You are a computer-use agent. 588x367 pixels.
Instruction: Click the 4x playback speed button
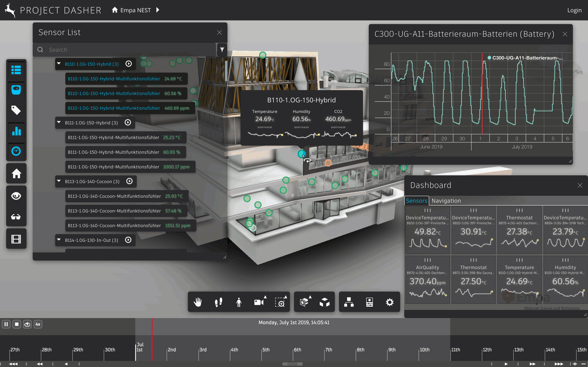point(38,324)
